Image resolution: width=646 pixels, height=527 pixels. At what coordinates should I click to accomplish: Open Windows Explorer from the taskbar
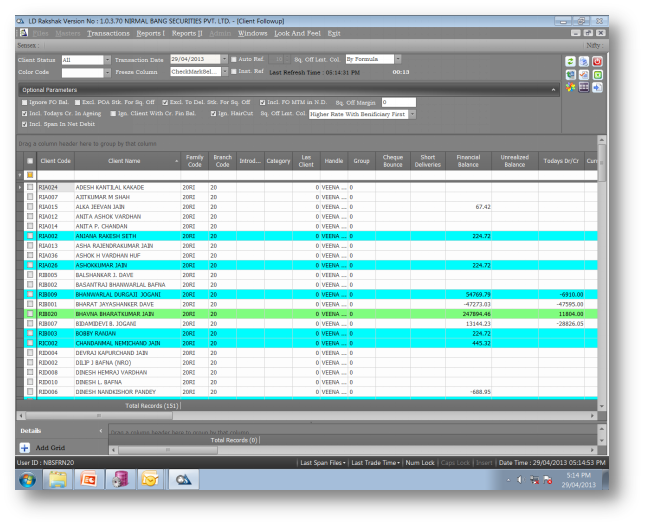click(57, 480)
